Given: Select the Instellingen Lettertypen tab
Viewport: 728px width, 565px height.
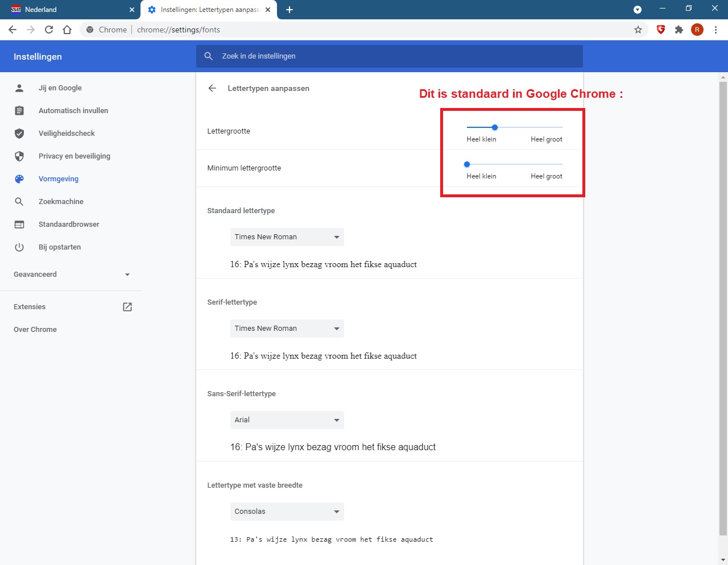Looking at the screenshot, I should coord(209,10).
